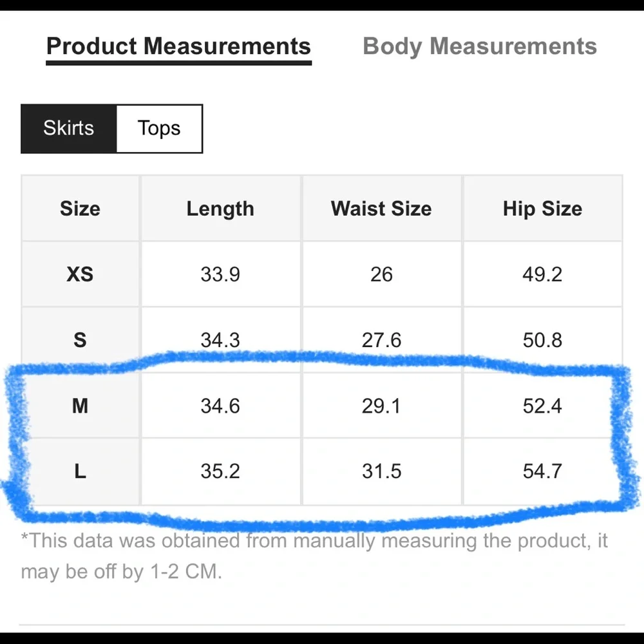Image resolution: width=644 pixels, height=644 pixels.
Task: Click the Length column header
Action: tap(220, 209)
